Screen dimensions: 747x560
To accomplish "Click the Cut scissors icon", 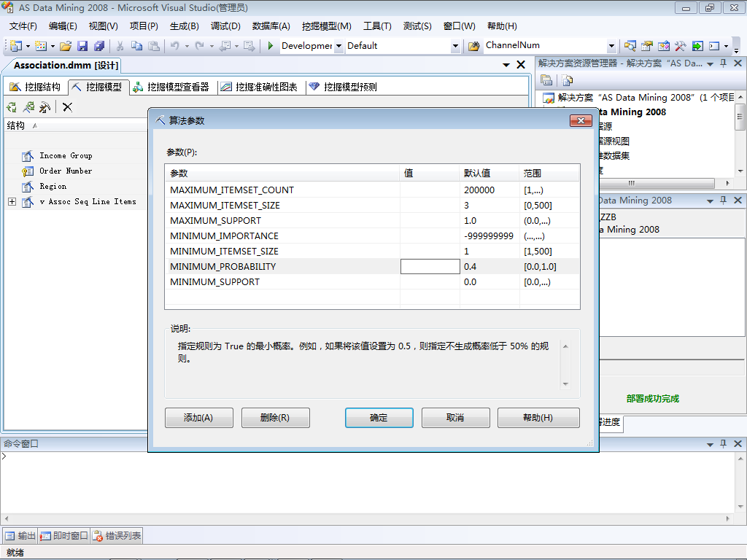I will (x=120, y=46).
